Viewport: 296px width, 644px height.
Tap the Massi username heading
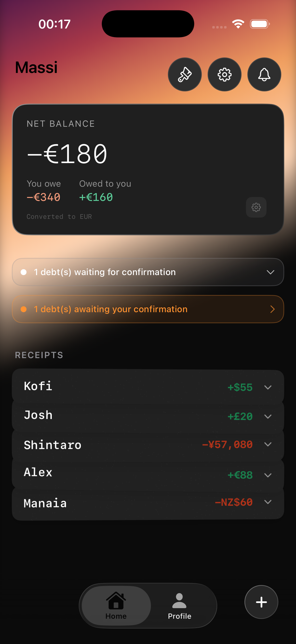click(x=37, y=67)
